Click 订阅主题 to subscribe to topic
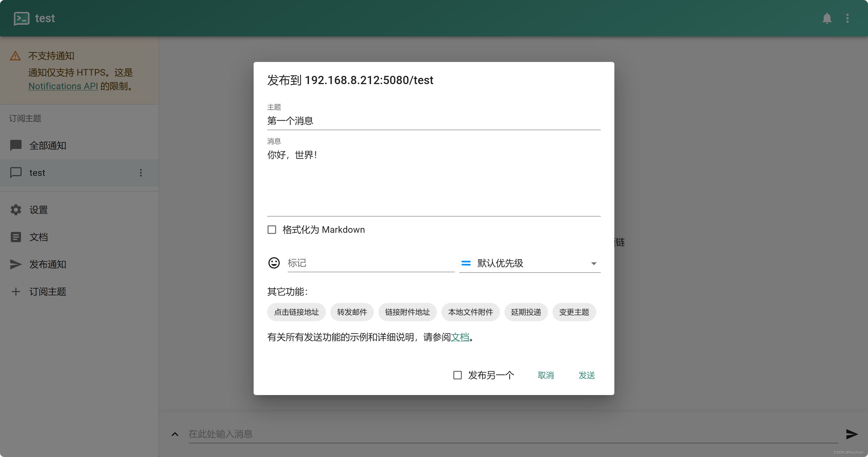This screenshot has width=868, height=457. [79, 291]
